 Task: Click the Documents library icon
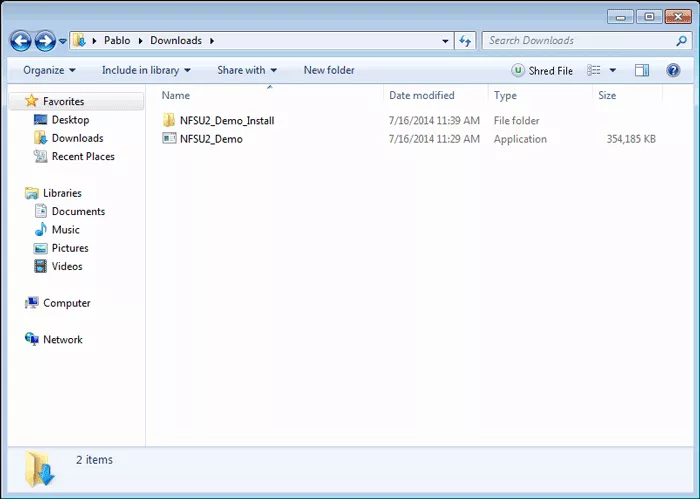(41, 211)
